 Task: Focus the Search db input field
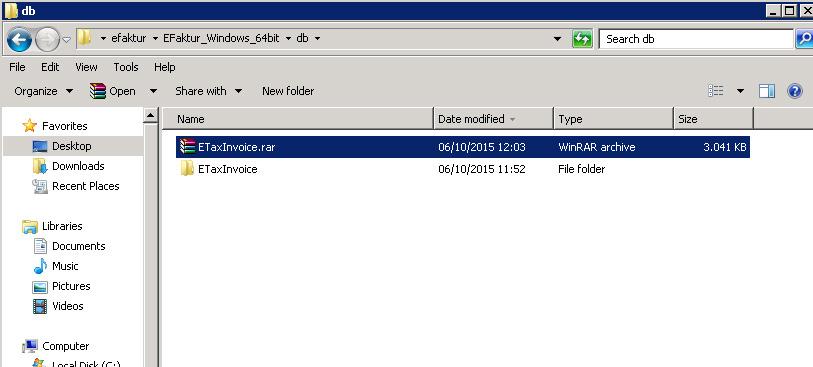(x=696, y=39)
